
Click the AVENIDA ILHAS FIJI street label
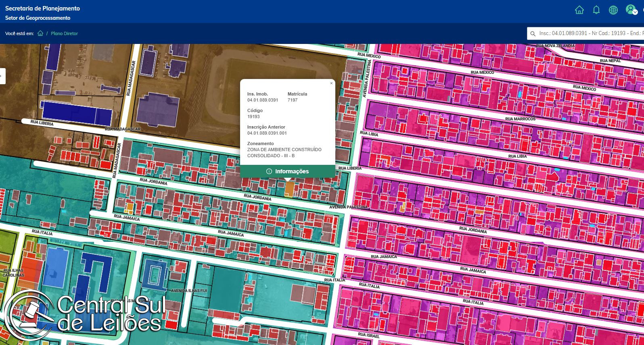[x=189, y=291]
